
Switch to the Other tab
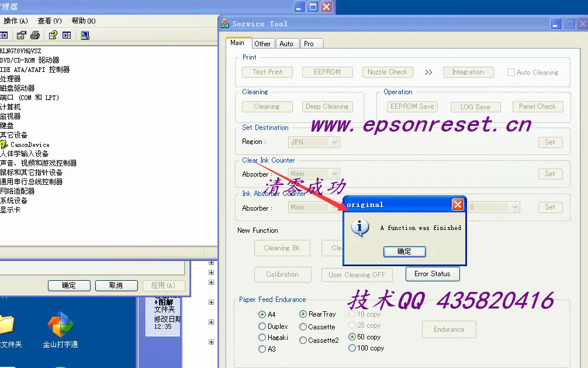coord(262,43)
